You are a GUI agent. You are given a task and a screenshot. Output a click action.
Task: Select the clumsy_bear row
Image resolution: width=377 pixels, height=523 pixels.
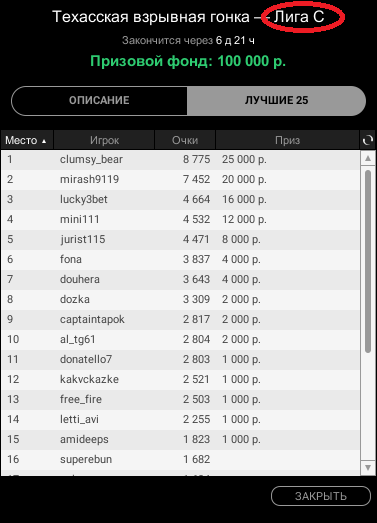pos(180,159)
